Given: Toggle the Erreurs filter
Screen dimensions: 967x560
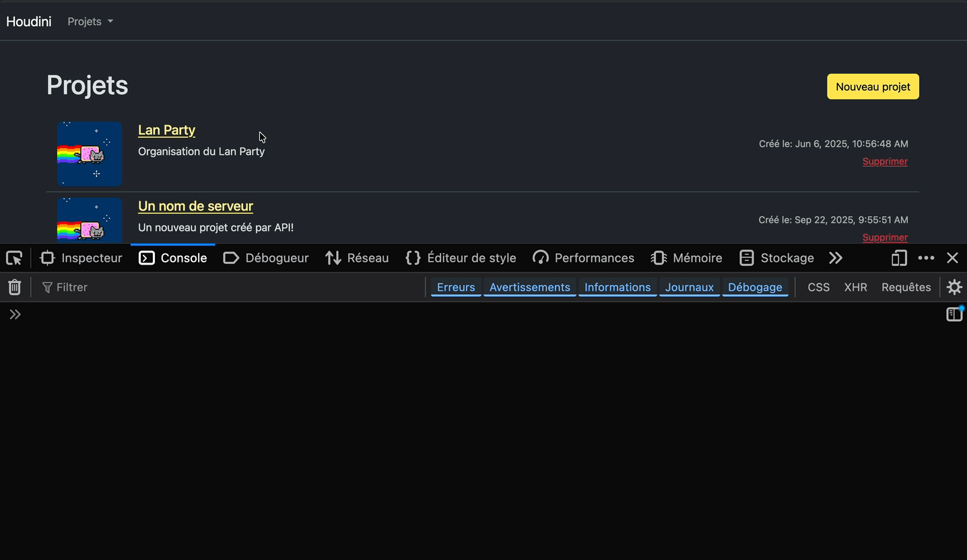Looking at the screenshot, I should 456,287.
